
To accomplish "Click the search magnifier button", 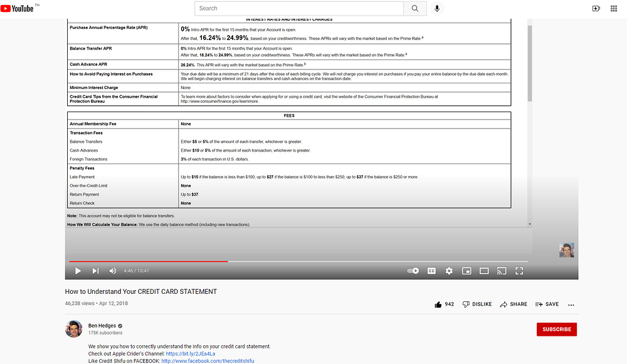I will point(415,8).
